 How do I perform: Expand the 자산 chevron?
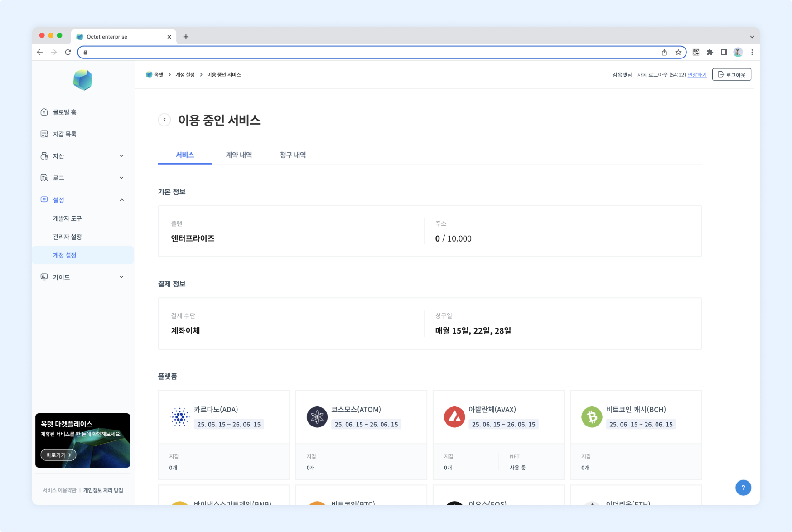(121, 156)
